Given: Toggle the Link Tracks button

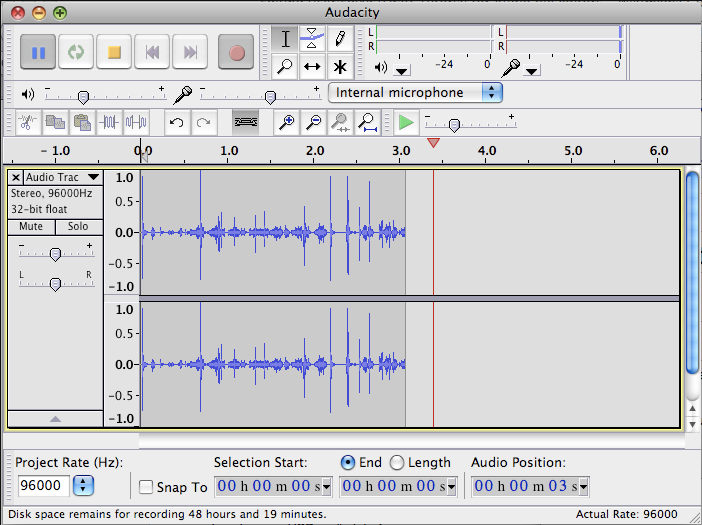Looking at the screenshot, I should (x=245, y=122).
